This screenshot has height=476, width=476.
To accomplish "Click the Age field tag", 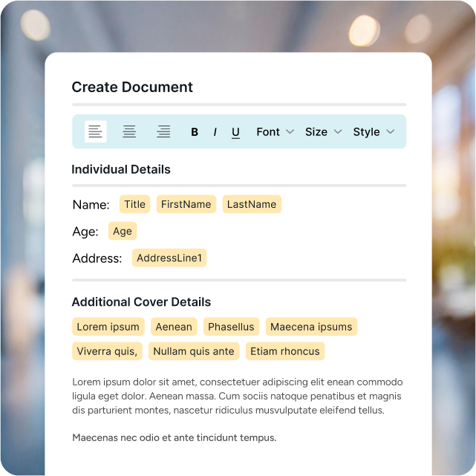I will point(123,231).
